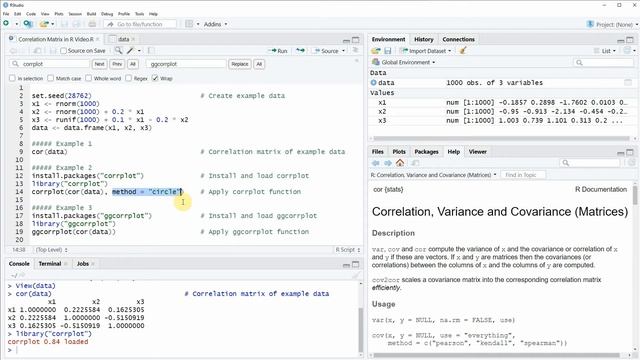Viewport: 640px width, 360px height.
Task: Open the Addins dropdown
Action: coord(216,24)
